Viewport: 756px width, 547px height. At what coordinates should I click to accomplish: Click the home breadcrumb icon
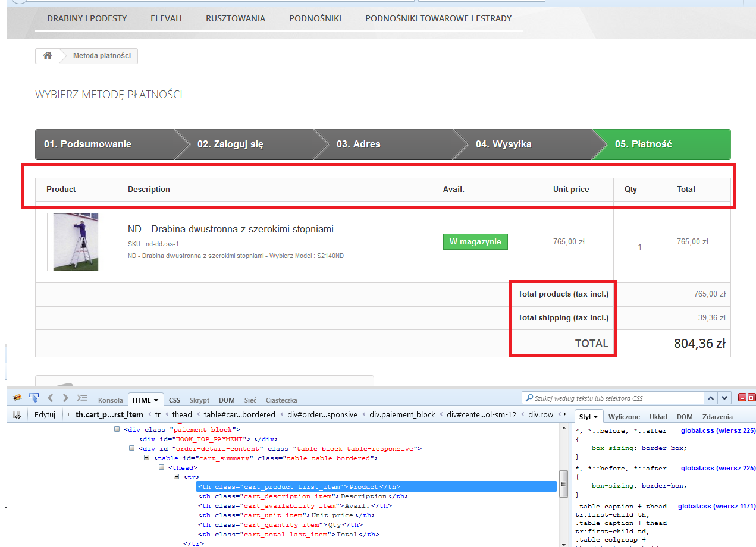coord(47,56)
